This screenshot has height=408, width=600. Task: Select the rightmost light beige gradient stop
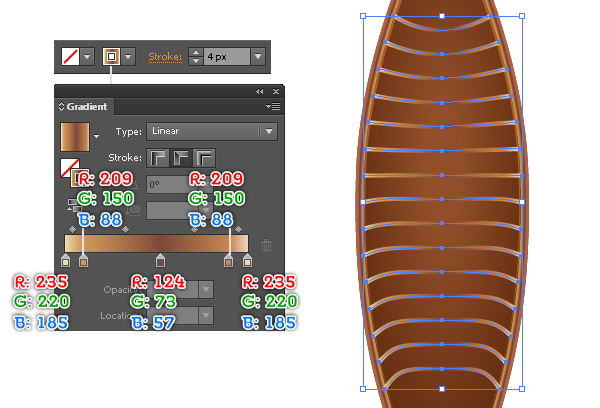click(x=247, y=260)
